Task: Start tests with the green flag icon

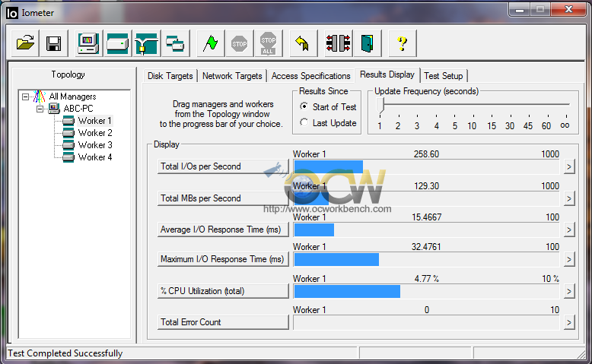Action: coord(210,43)
